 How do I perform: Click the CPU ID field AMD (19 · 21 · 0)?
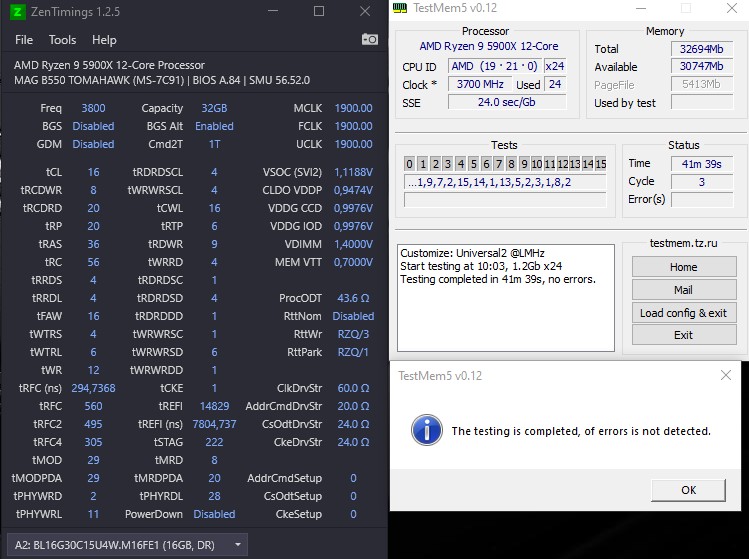(494, 66)
